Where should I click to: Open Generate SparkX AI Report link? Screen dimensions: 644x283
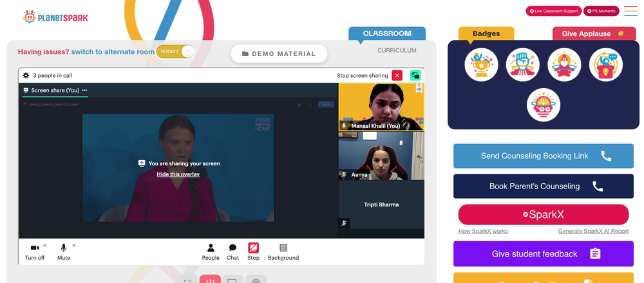pyautogui.click(x=593, y=232)
